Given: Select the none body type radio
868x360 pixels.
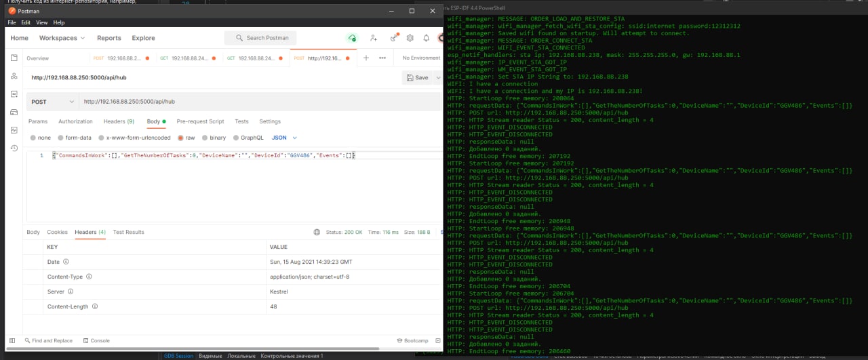Looking at the screenshot, I should pos(33,138).
